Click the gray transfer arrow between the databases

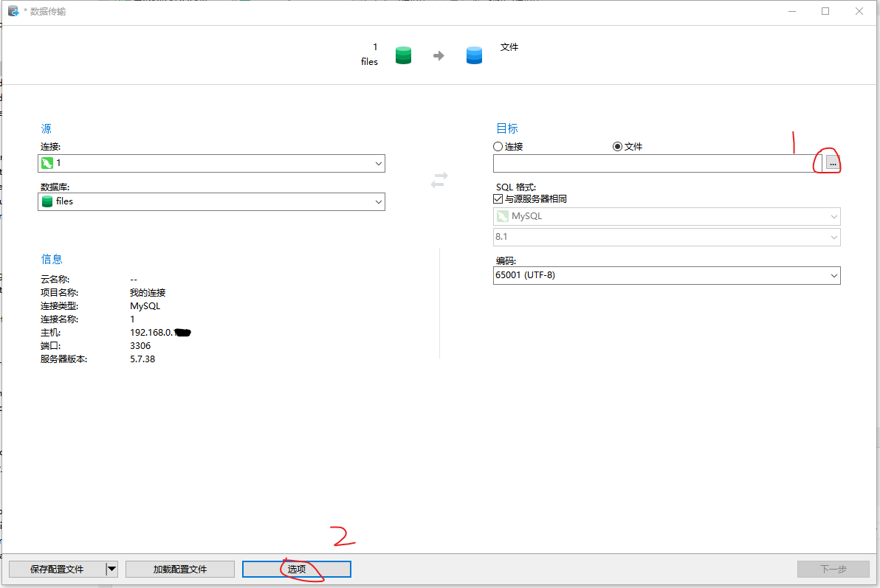coord(439,54)
